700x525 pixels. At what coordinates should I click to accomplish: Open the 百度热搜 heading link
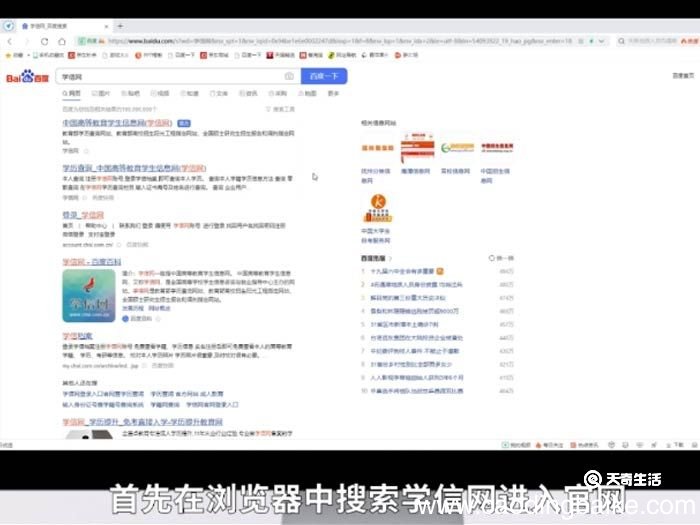tap(374, 258)
